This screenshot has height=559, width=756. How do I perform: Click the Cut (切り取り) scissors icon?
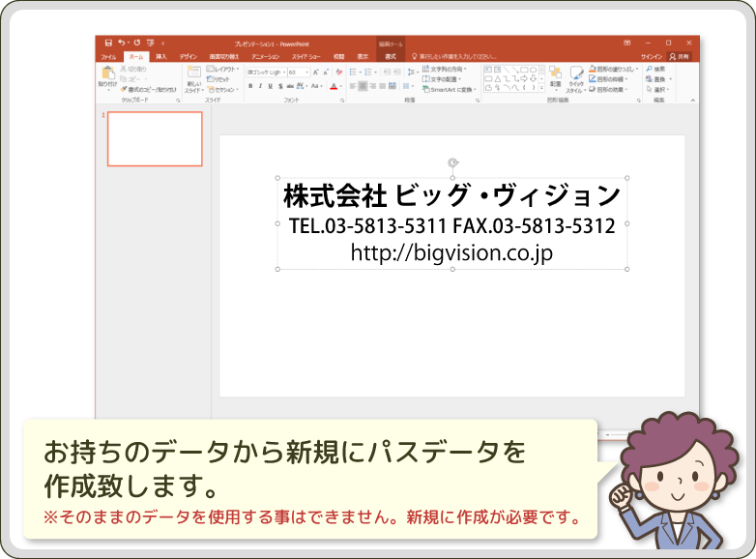[124, 69]
